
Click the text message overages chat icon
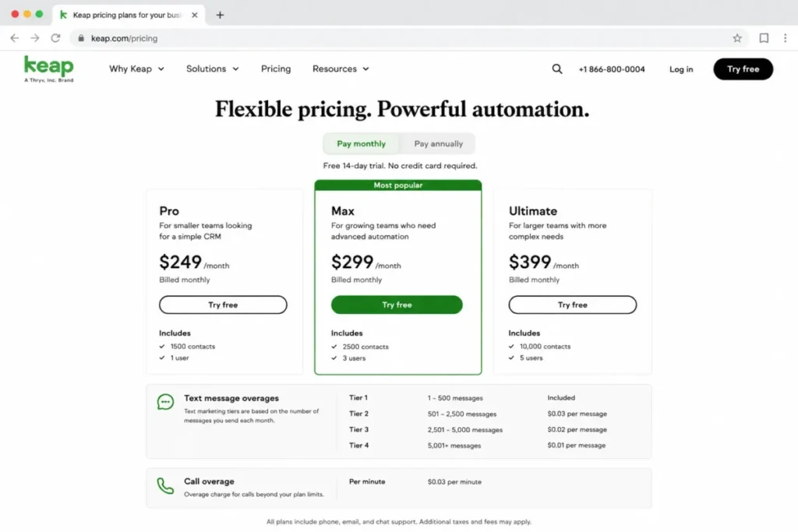coord(165,402)
